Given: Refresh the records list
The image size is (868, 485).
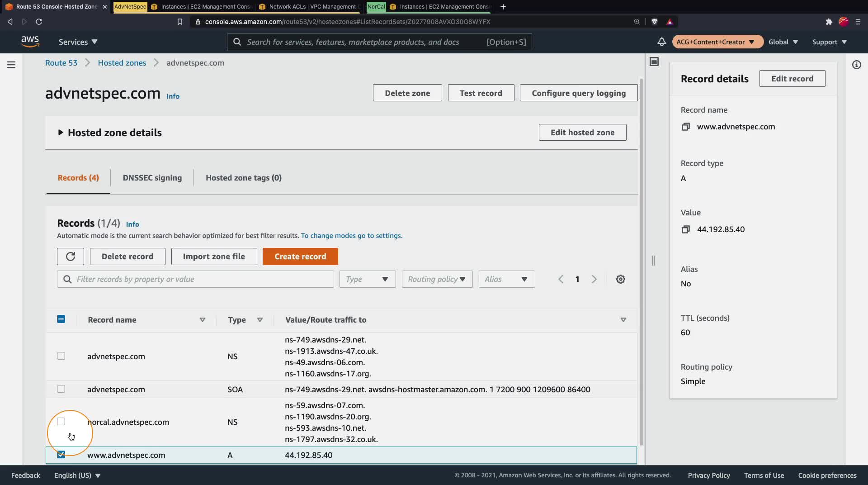Looking at the screenshot, I should (x=71, y=257).
